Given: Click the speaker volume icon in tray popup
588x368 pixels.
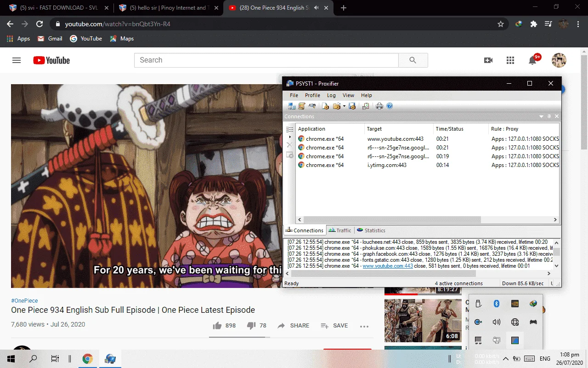Looking at the screenshot, I should point(496,322).
